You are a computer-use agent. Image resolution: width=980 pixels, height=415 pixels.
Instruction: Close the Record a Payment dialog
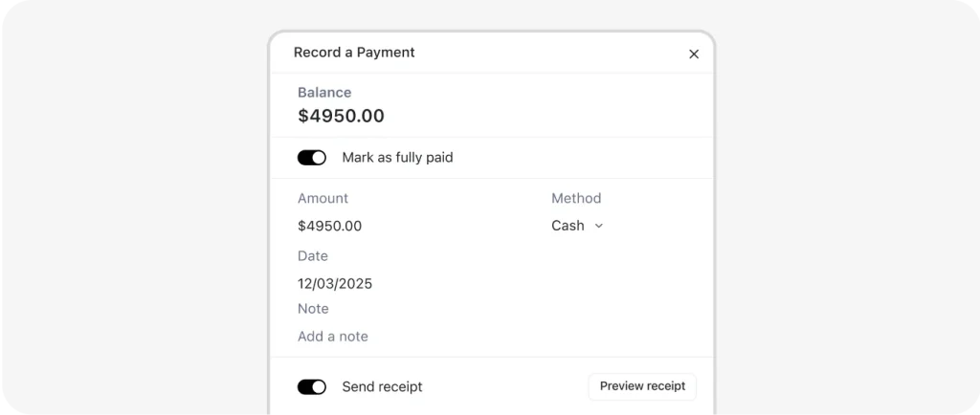(694, 55)
